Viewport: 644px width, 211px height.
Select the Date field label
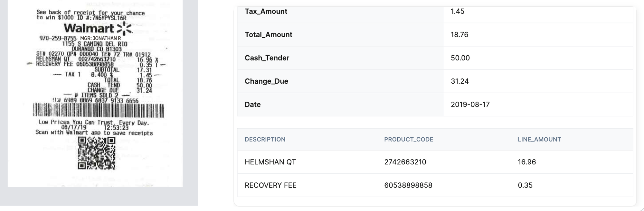[252, 105]
